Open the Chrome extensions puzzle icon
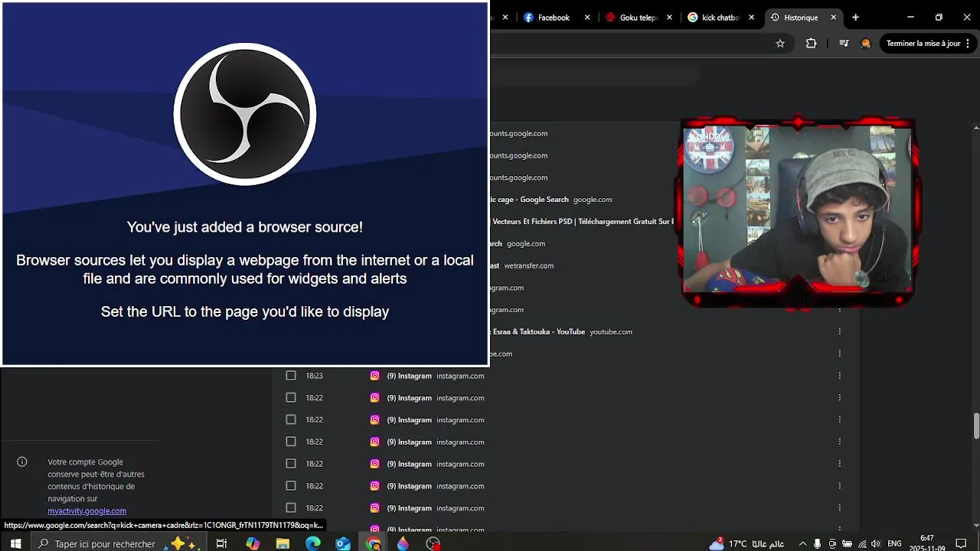 click(x=812, y=44)
